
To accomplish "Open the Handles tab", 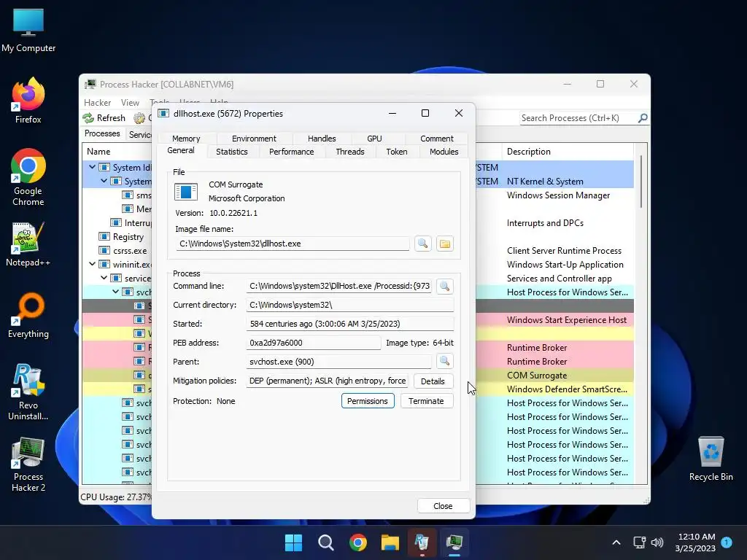I will (322, 139).
